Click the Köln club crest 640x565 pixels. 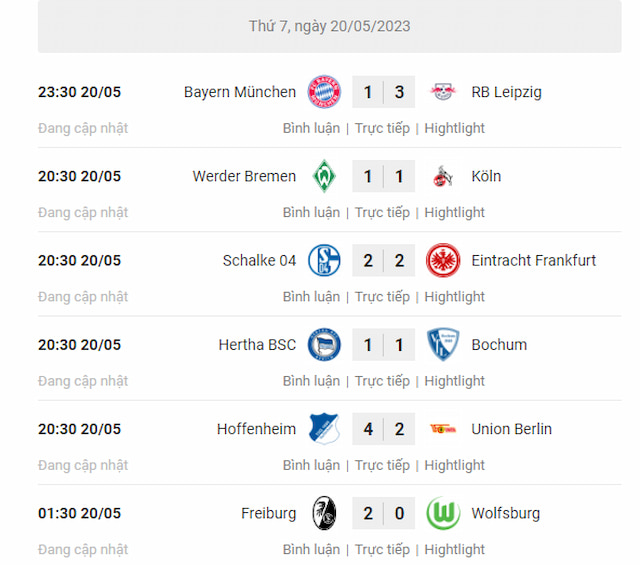click(x=443, y=176)
